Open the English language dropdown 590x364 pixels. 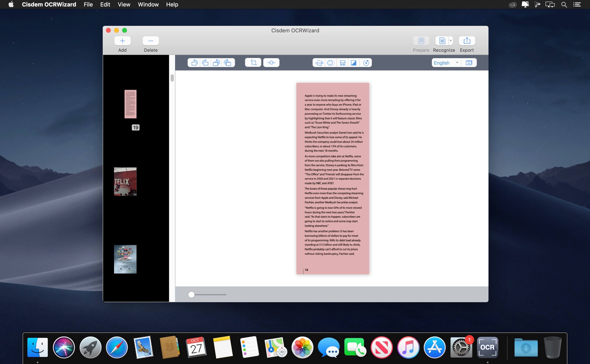[446, 63]
